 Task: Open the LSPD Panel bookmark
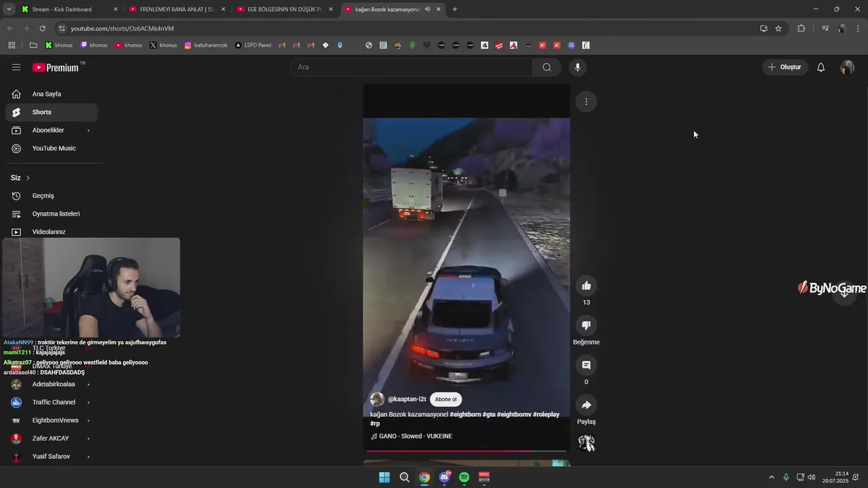pos(253,45)
